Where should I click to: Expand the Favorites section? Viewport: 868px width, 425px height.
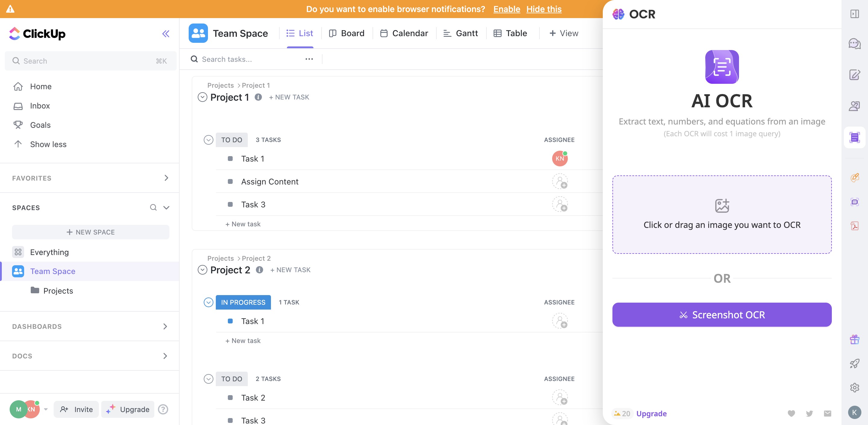(x=166, y=178)
